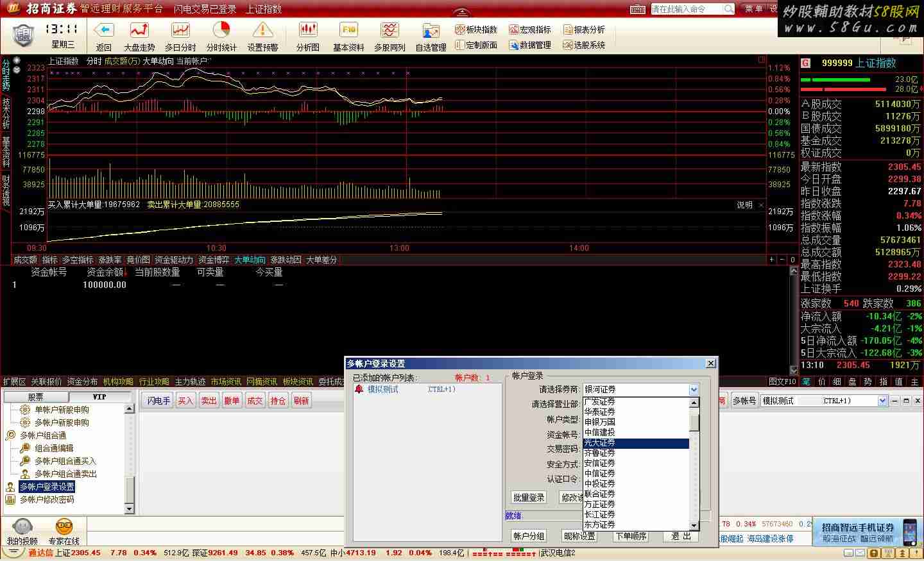
Task: Click the 批量登录 batch login button
Action: [529, 498]
